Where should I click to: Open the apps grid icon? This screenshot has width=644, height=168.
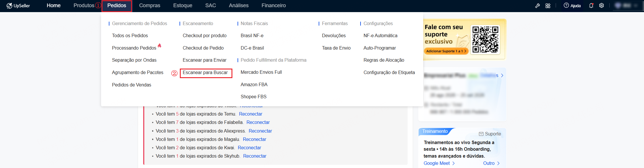pos(548,5)
